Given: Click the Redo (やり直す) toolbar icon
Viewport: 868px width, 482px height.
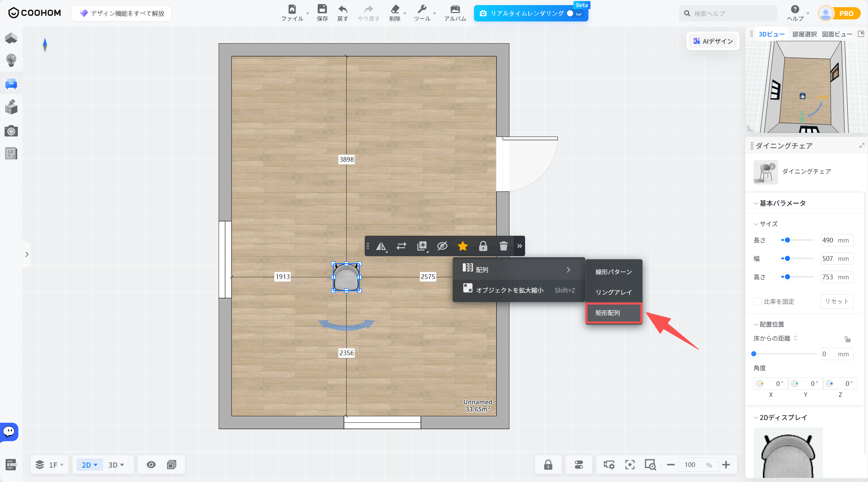Looking at the screenshot, I should [x=369, y=13].
